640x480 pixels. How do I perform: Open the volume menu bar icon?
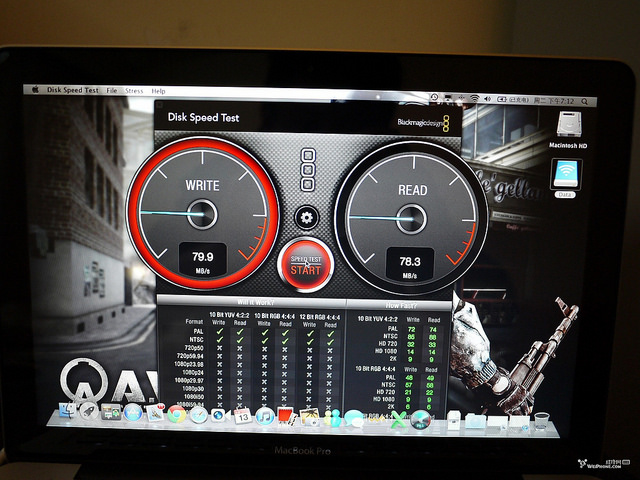(x=487, y=99)
